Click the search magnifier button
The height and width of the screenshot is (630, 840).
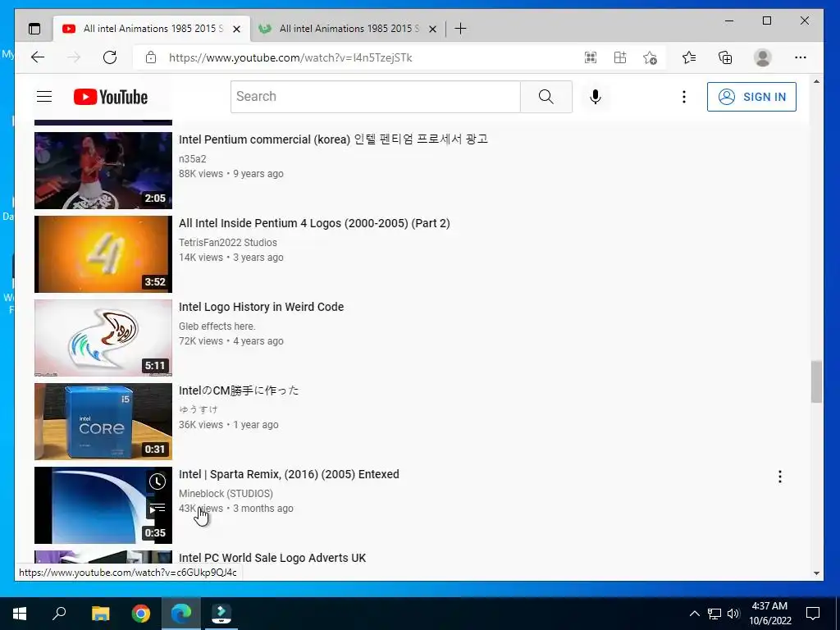[546, 97]
